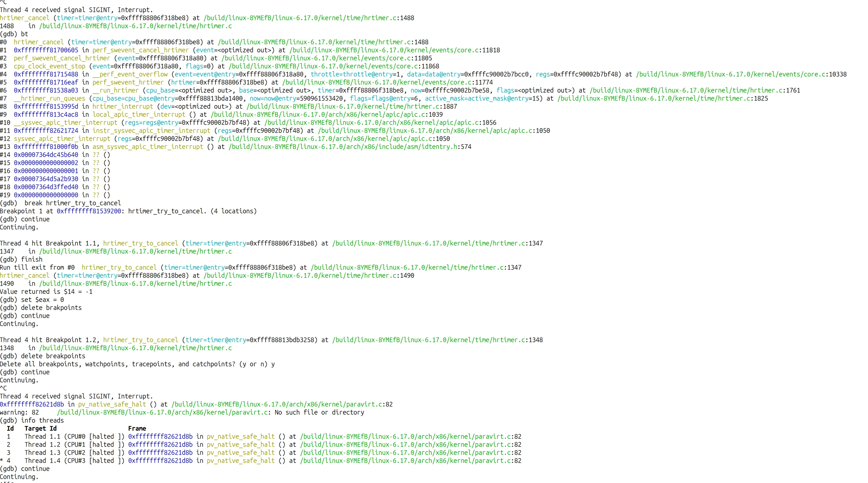The width and height of the screenshot is (868, 483).
Task: Click the paravirt.c 'No such file' warning path
Action: pos(163,413)
